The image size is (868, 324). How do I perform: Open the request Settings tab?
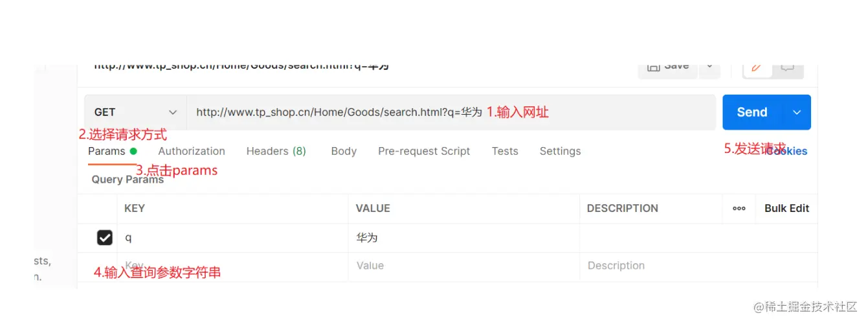(x=560, y=151)
